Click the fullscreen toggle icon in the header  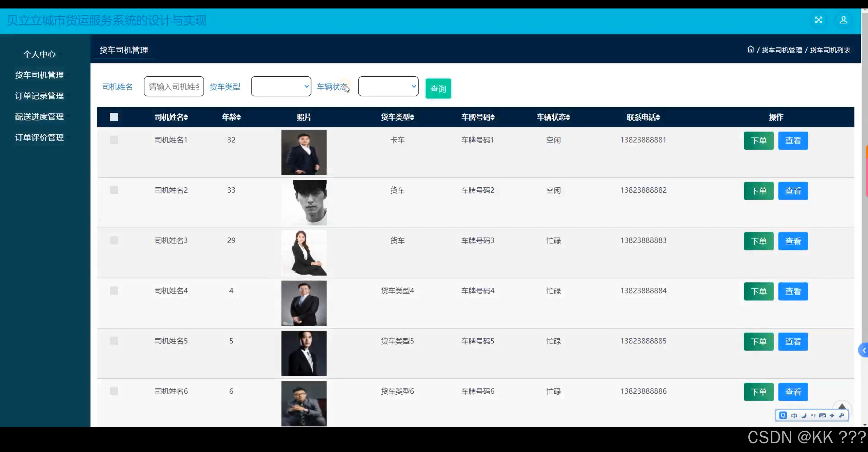tap(819, 20)
